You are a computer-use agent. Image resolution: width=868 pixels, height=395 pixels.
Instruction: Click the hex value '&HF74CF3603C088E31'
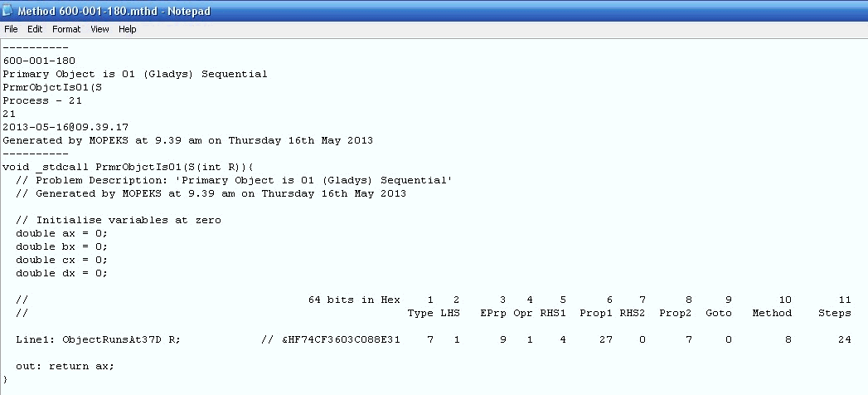(341, 339)
